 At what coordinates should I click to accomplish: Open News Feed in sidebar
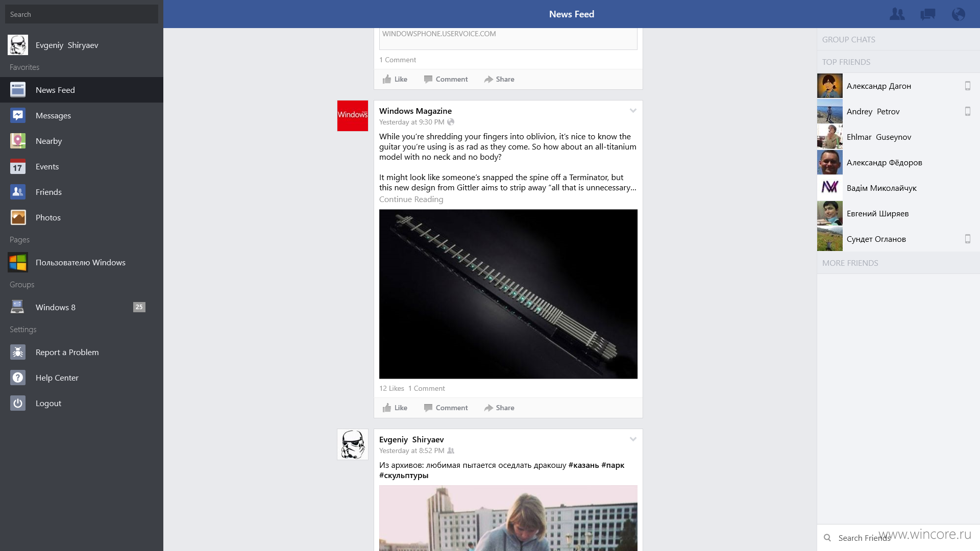pyautogui.click(x=82, y=90)
